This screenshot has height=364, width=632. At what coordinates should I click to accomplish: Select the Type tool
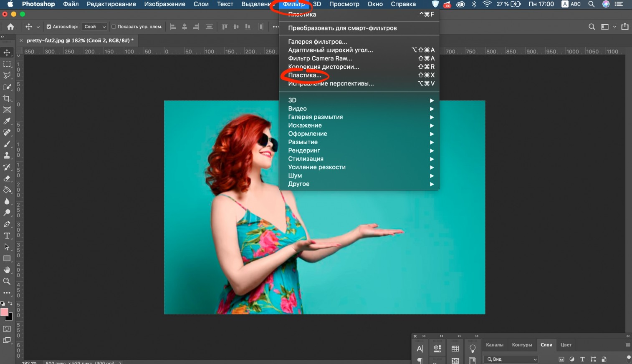7,236
